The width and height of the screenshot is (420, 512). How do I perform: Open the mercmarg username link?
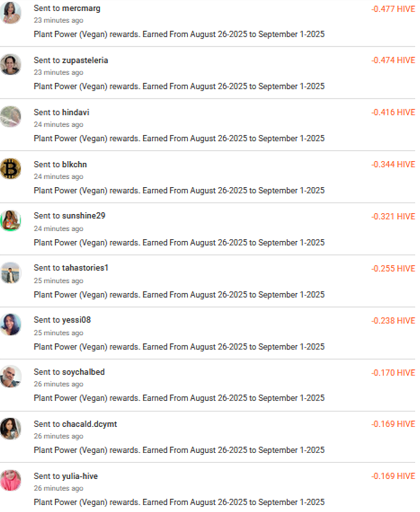tap(81, 9)
